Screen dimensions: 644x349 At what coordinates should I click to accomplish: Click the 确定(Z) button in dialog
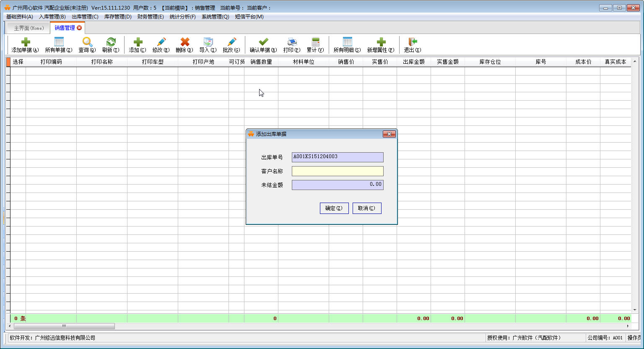pyautogui.click(x=334, y=208)
